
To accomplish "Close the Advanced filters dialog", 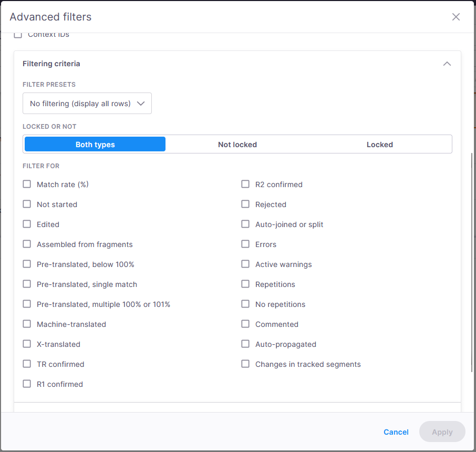I will click(456, 16).
